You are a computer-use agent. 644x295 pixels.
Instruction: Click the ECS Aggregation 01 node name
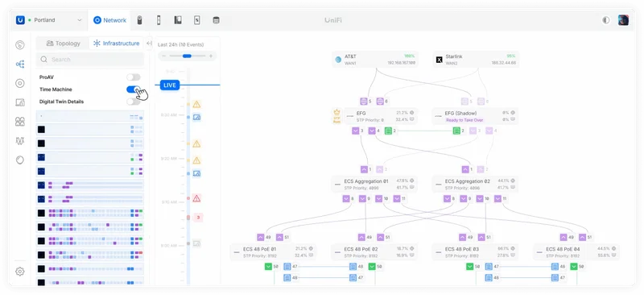click(x=366, y=181)
